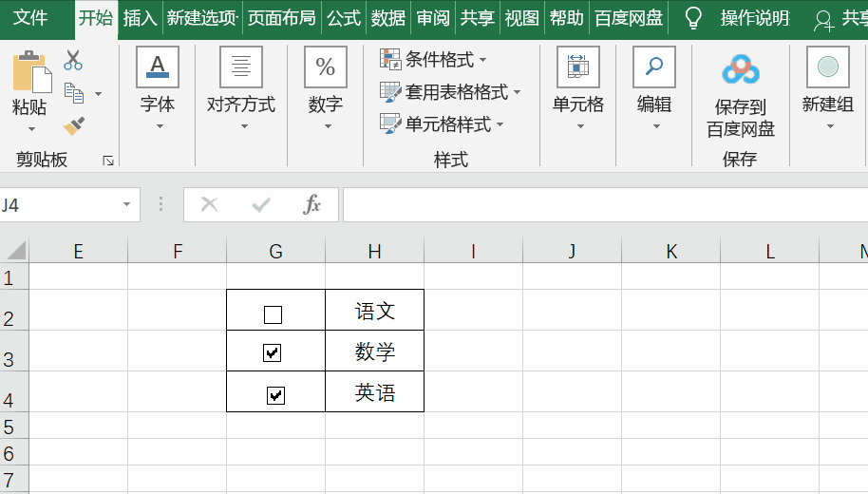Open the 帮助 tab
Image resolution: width=868 pixels, height=494 pixels.
(566, 18)
